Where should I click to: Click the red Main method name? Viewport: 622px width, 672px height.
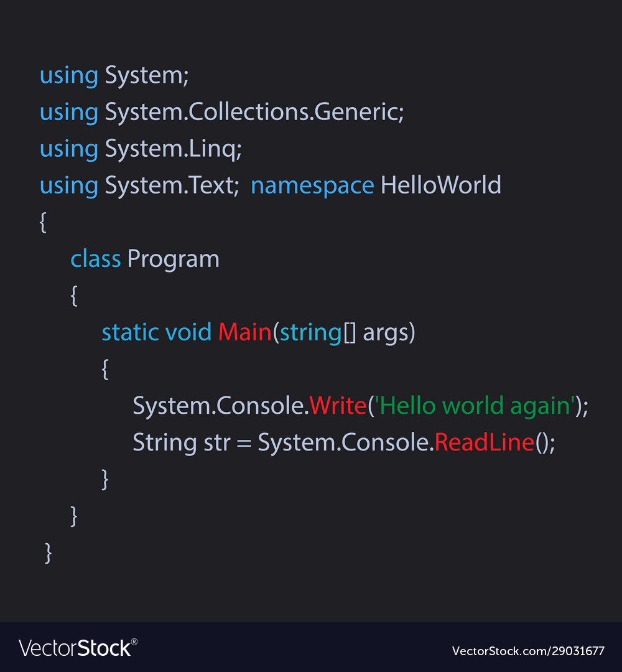(245, 332)
